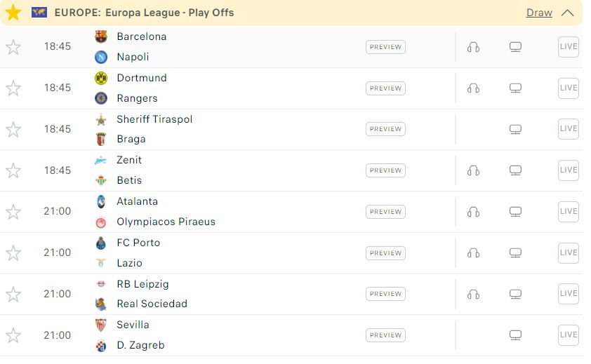Click the headphones icon for RB Leipzig vs Real Sociedad
The height and width of the screenshot is (364, 591).
point(473,295)
